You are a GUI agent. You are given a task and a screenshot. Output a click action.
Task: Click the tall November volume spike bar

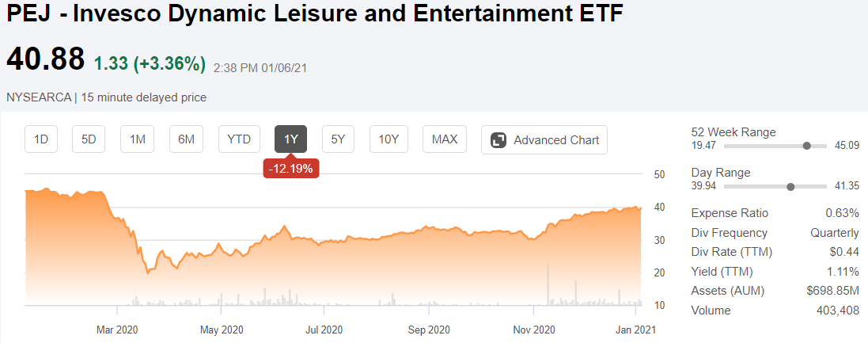[x=548, y=284]
